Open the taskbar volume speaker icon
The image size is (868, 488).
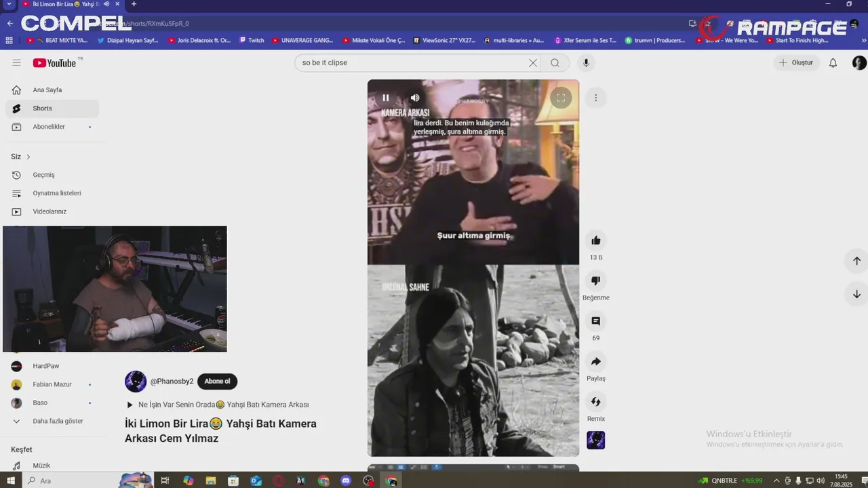[x=820, y=481]
